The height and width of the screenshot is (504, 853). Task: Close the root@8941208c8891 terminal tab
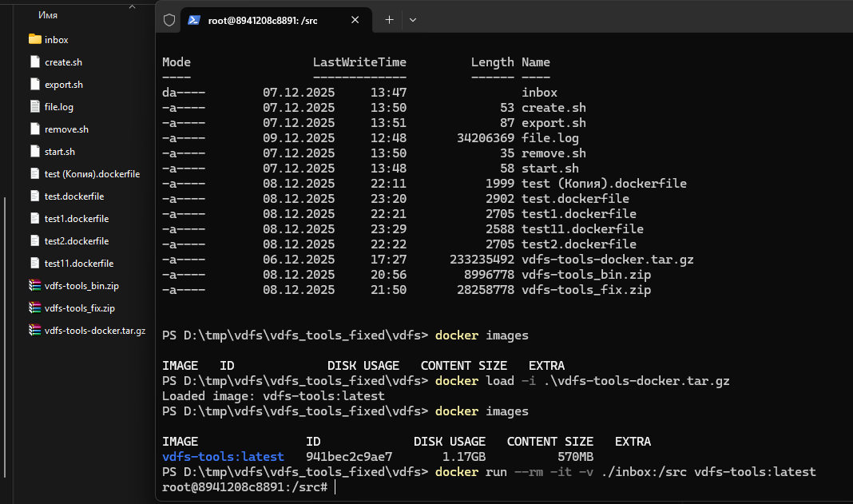tap(355, 20)
